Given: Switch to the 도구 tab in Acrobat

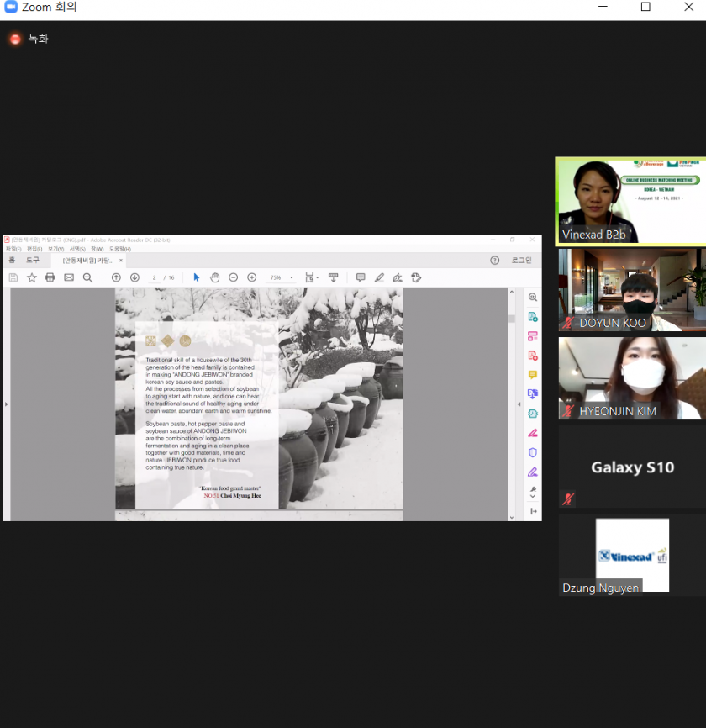Looking at the screenshot, I should [33, 261].
